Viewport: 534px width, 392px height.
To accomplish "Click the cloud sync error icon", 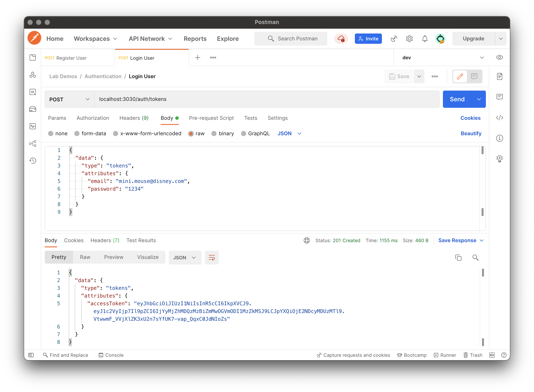I will (341, 38).
